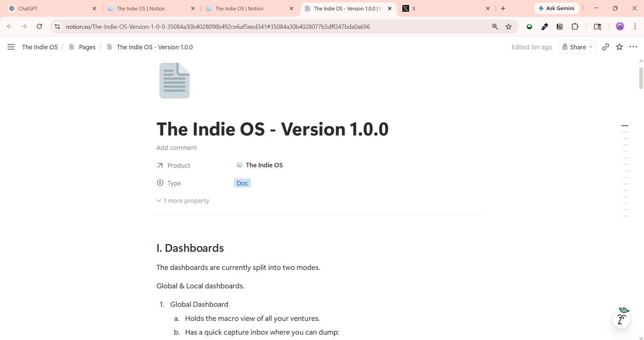Click the Type property label
This screenshot has width=644, height=340.
tap(174, 183)
